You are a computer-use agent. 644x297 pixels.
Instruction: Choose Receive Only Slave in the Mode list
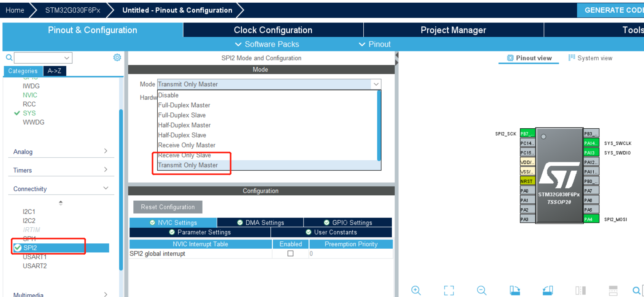267,155
